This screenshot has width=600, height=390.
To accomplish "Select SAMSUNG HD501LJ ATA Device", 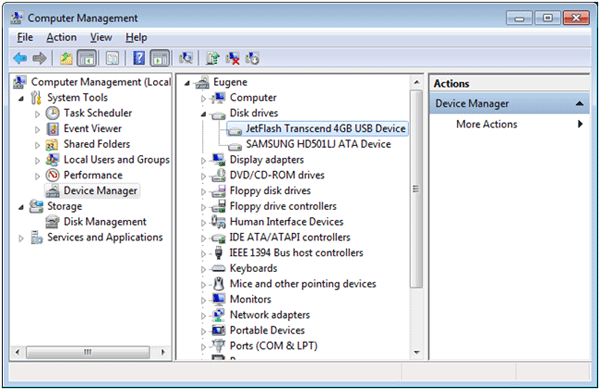I will [318, 144].
